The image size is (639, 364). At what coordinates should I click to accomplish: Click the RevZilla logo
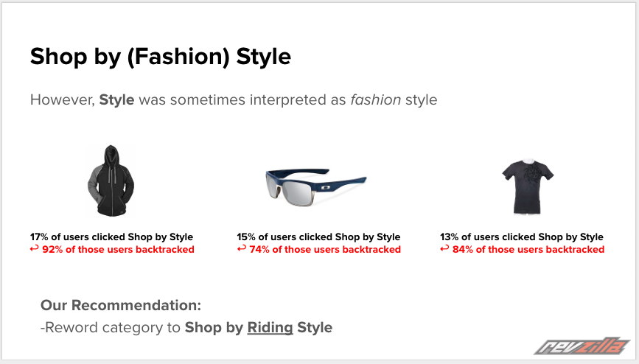(x=582, y=346)
